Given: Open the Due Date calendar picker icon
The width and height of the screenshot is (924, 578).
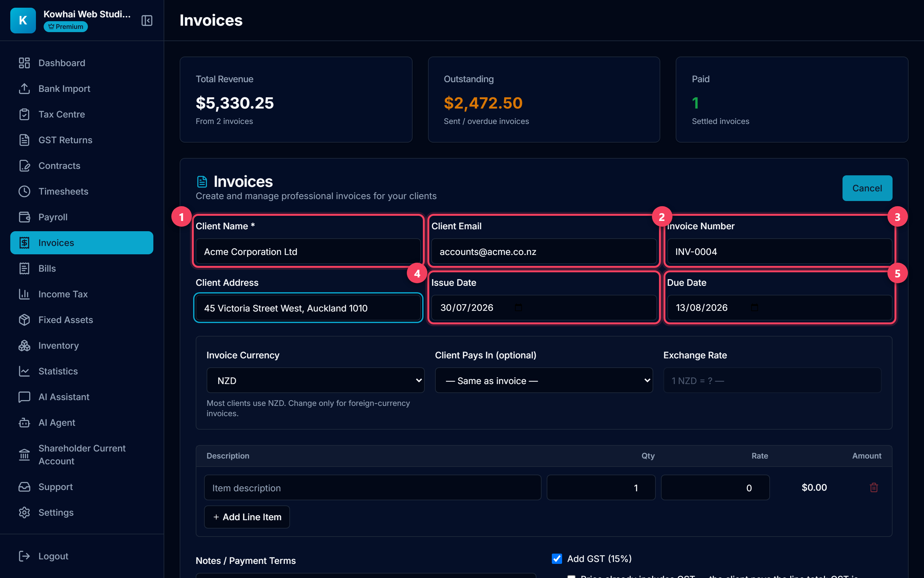Looking at the screenshot, I should coord(755,307).
